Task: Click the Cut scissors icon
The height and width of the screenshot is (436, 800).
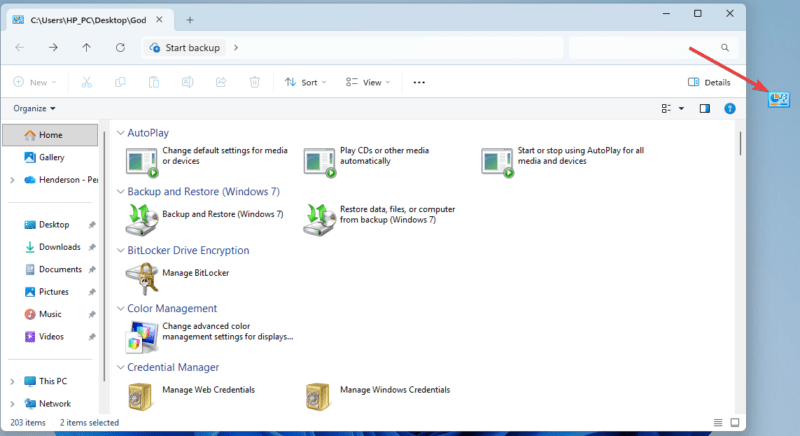Action: coord(87,82)
